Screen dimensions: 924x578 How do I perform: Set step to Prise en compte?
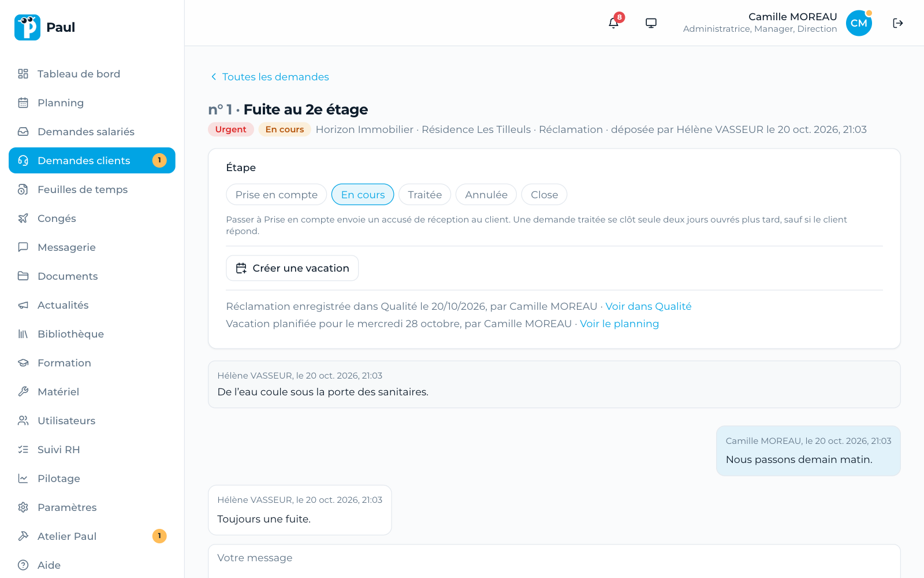276,195
